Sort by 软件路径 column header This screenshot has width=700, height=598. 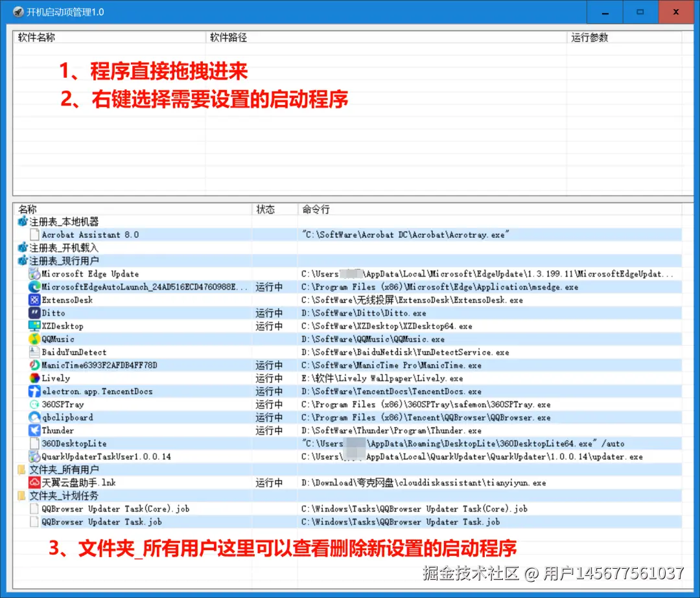pyautogui.click(x=386, y=38)
